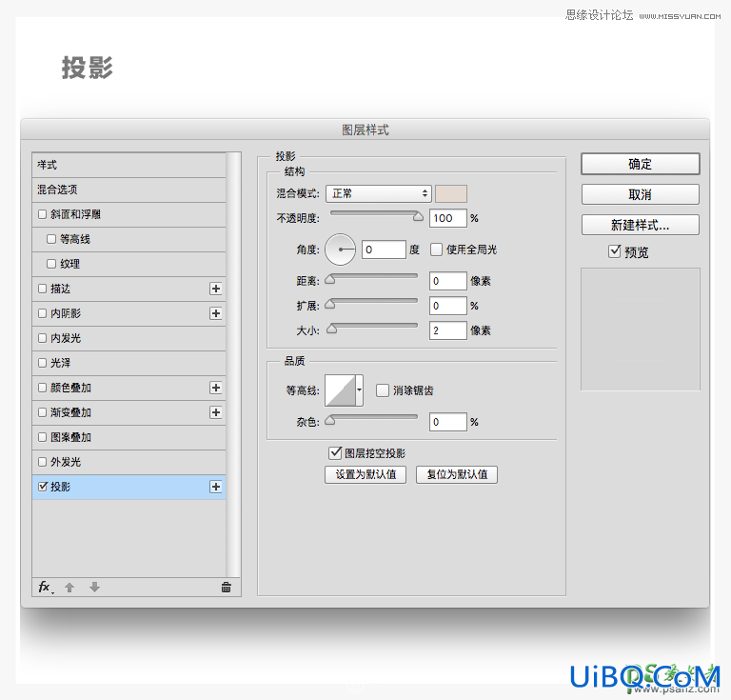
Task: Select the 外发光 list row label
Action: pos(66,462)
